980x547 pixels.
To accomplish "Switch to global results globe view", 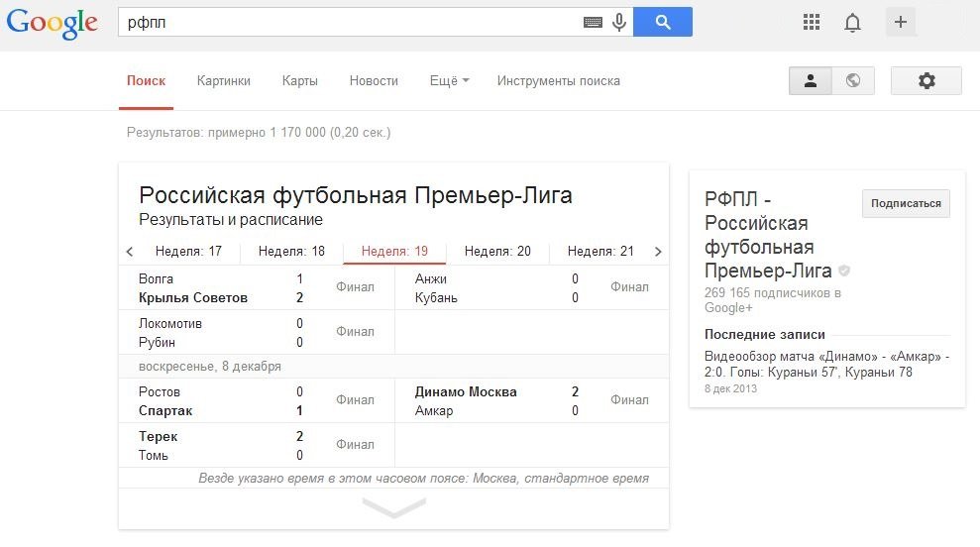I will 853,81.
